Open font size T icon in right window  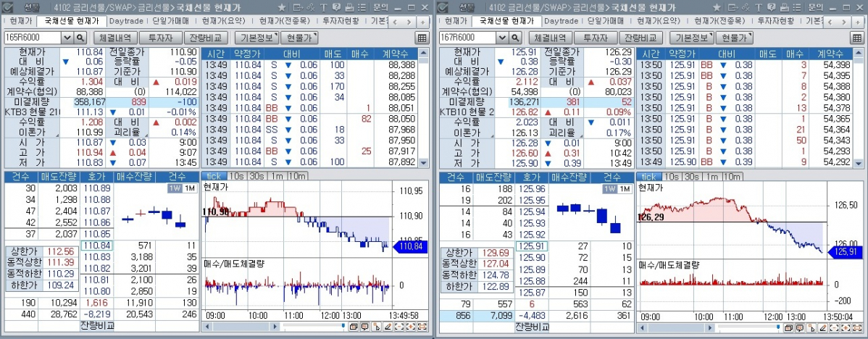(x=759, y=8)
